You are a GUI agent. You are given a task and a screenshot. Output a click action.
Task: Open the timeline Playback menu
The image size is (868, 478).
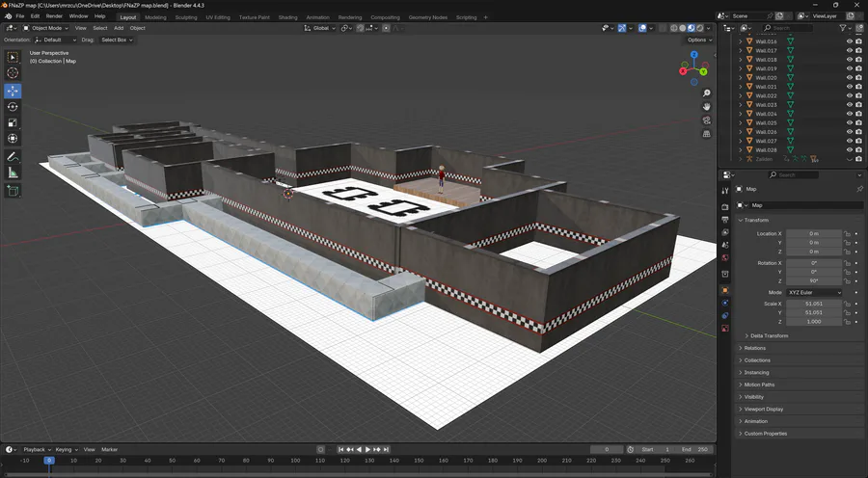pos(37,449)
